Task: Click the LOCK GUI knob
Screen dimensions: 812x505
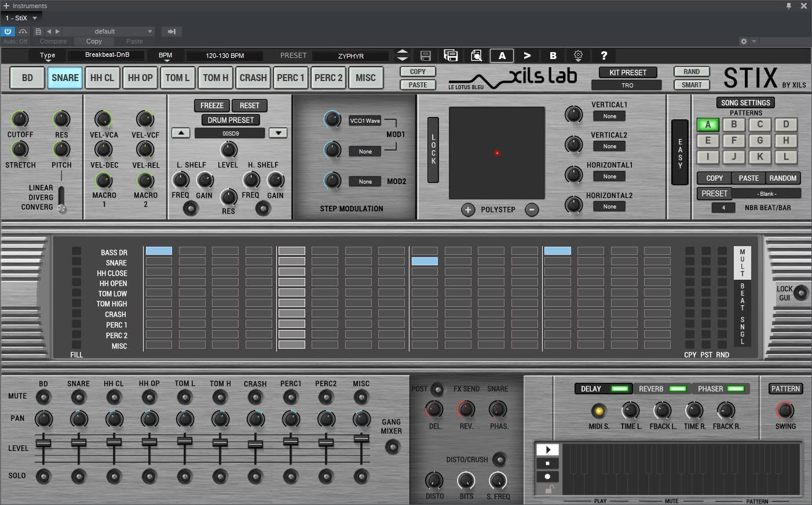Action: (x=801, y=292)
